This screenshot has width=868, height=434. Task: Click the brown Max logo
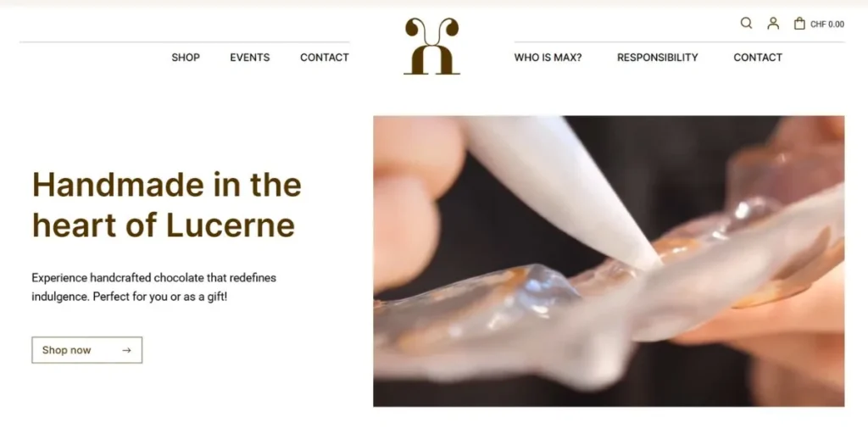click(x=431, y=46)
